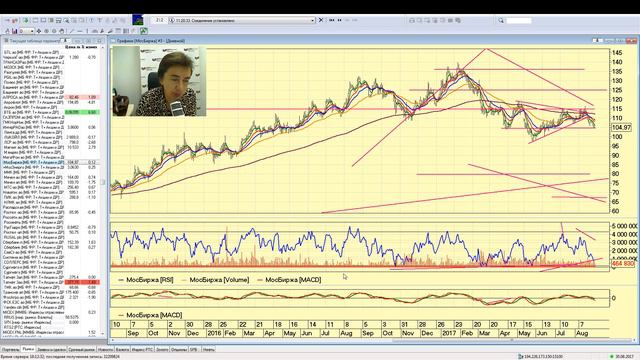Switch to the Опционы tab

click(179, 350)
